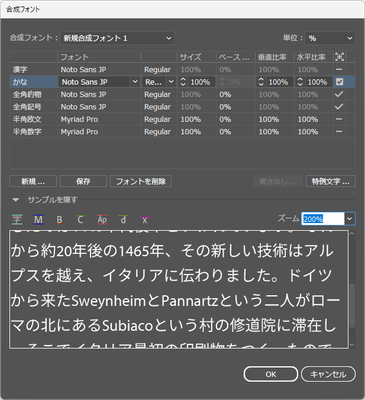This screenshot has height=400, width=365.
Task: Click the 新規... button
Action: pos(33,181)
